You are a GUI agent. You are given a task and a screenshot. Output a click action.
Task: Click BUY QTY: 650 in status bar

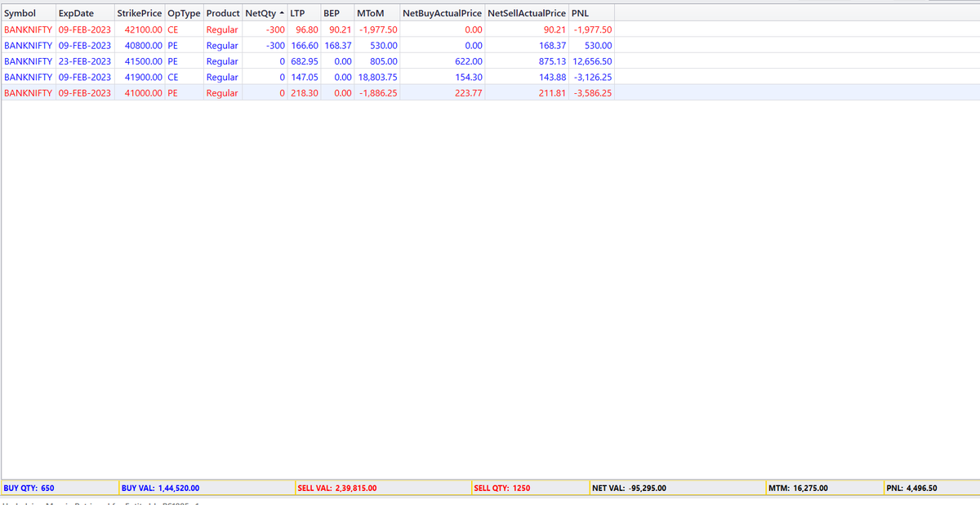[29, 489]
